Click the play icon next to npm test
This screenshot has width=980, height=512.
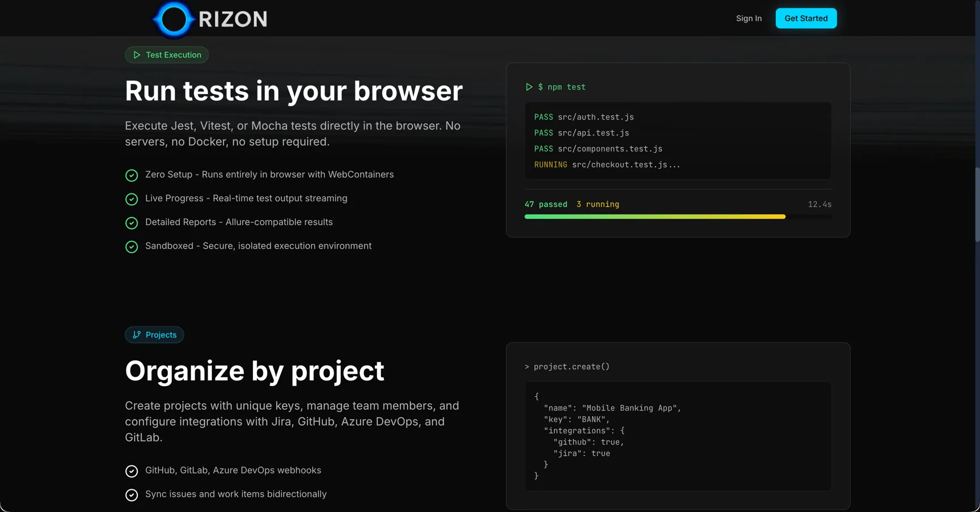click(x=529, y=87)
